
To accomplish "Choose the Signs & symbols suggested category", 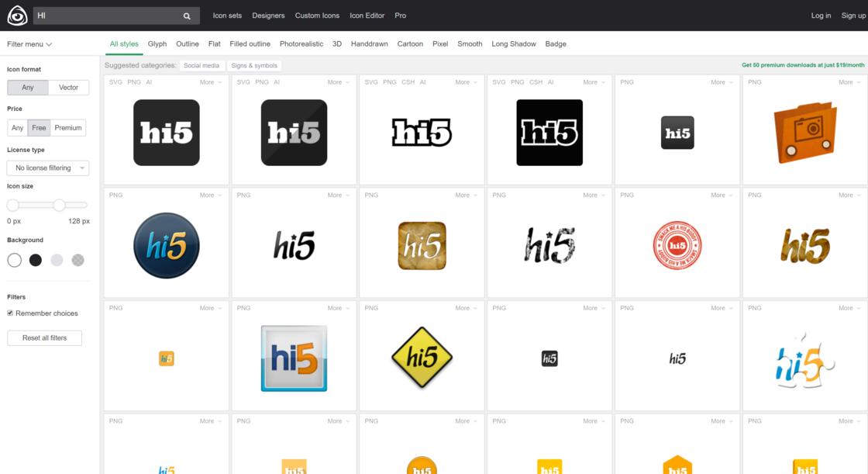I will pyautogui.click(x=254, y=65).
